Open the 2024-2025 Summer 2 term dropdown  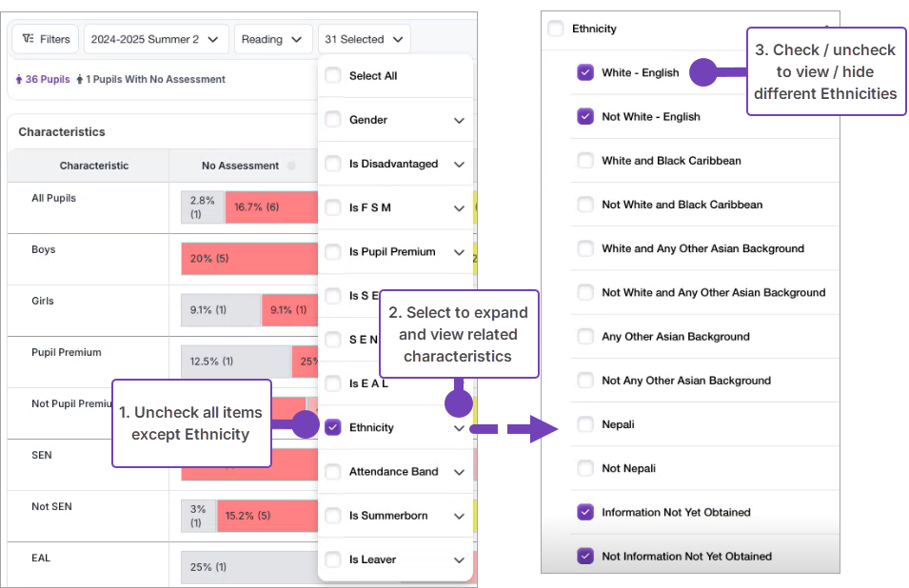coord(156,39)
